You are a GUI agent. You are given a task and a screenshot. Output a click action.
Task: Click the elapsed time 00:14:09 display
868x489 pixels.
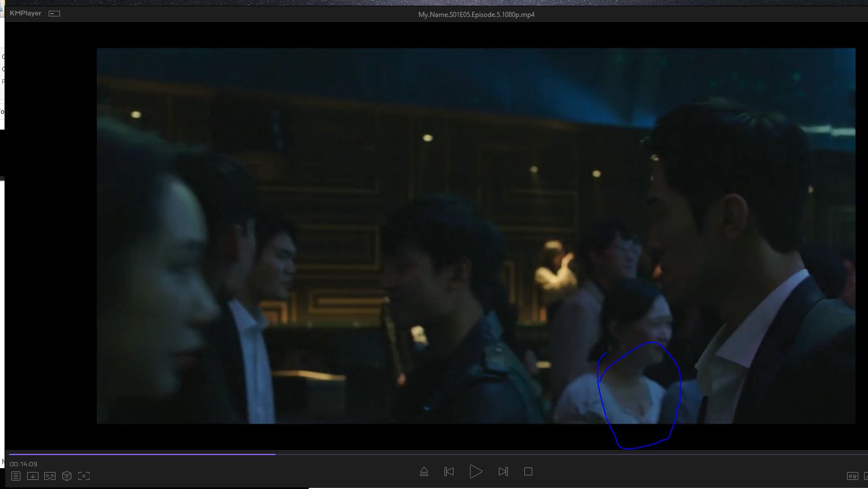click(x=23, y=464)
